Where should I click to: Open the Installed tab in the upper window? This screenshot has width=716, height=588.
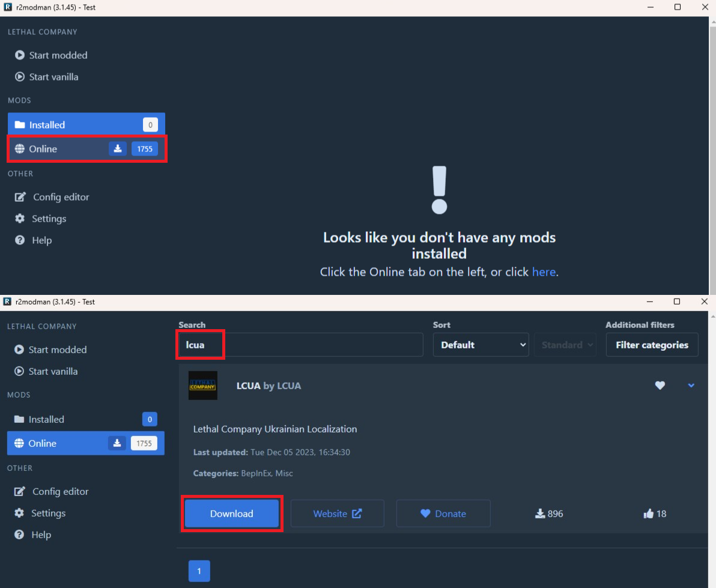86,125
